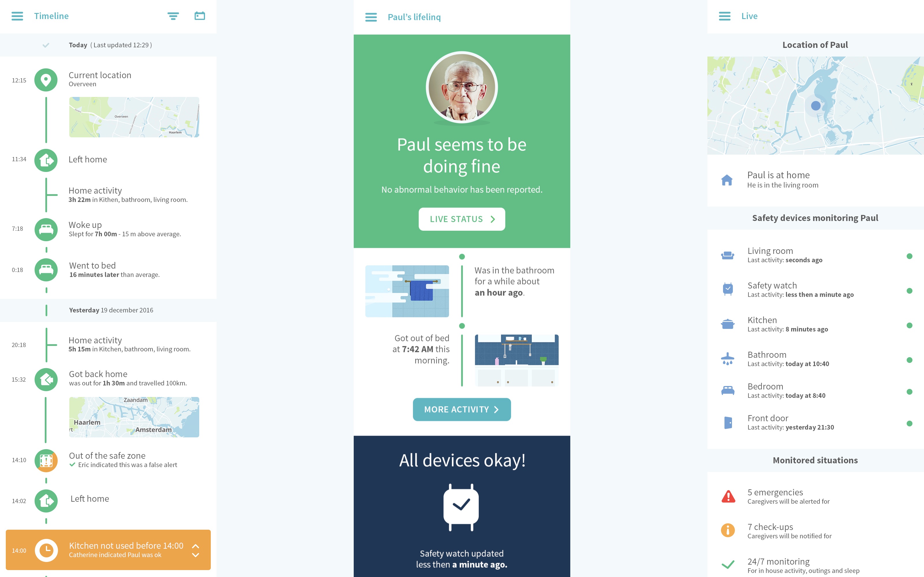Open the Timeline hamburger menu

(x=17, y=16)
